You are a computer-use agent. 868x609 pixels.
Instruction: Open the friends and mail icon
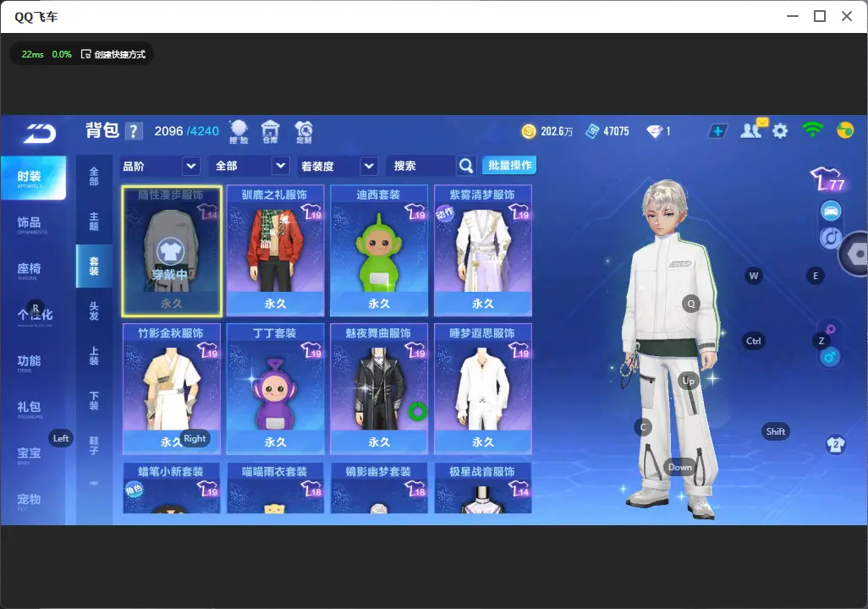[753, 129]
